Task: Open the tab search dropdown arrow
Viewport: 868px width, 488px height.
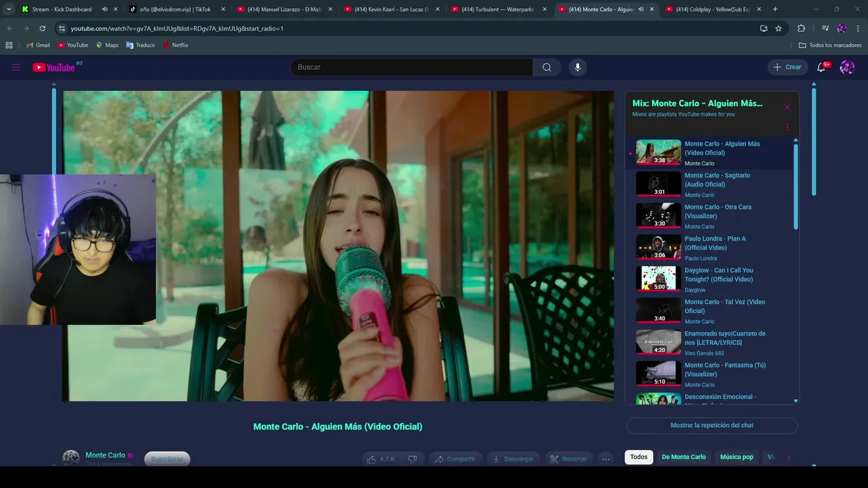Action: click(9, 9)
